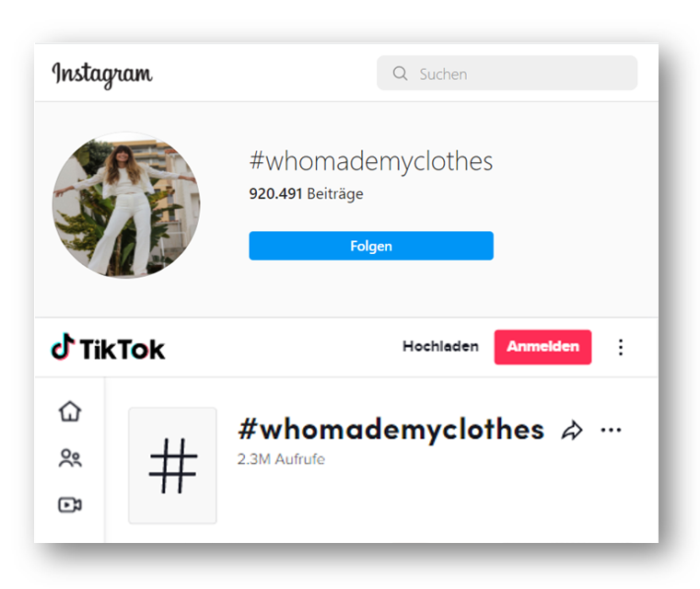Click the 920.491 Beiträge post count
This screenshot has height=589, width=700.
[306, 193]
